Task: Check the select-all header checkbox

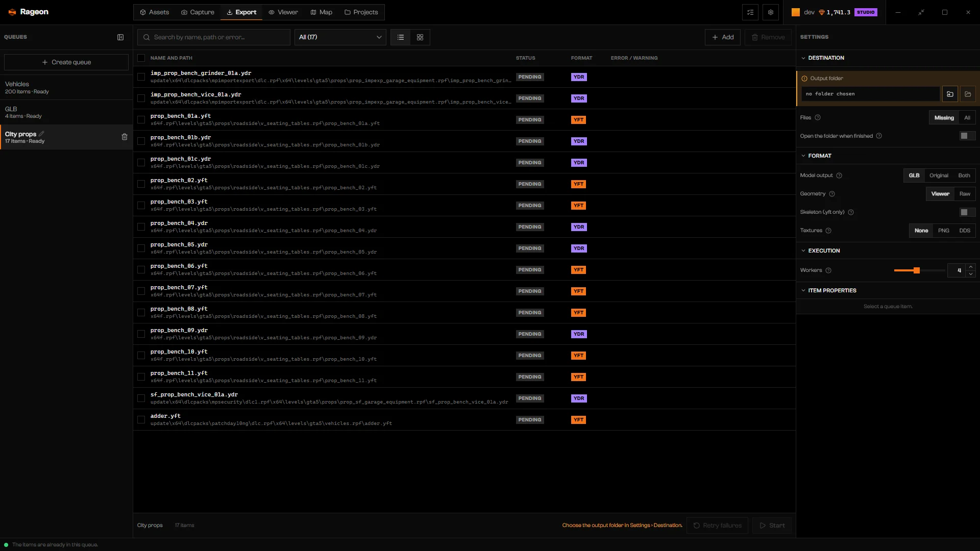Action: 141,58
